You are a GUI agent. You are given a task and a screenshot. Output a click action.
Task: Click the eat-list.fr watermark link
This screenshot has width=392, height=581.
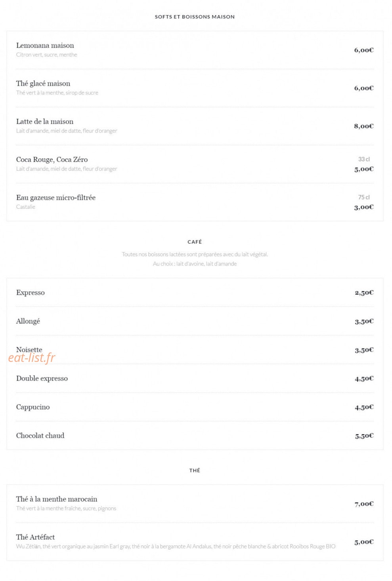click(x=32, y=358)
